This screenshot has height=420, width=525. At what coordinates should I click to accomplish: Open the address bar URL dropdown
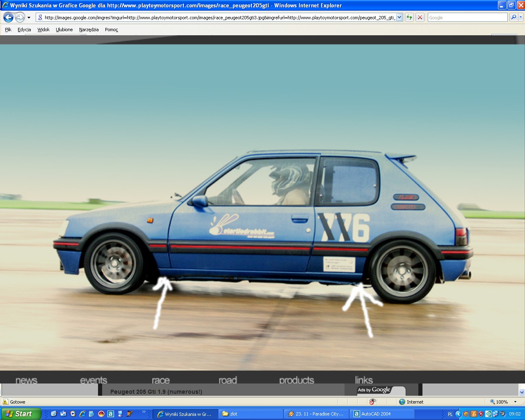399,17
